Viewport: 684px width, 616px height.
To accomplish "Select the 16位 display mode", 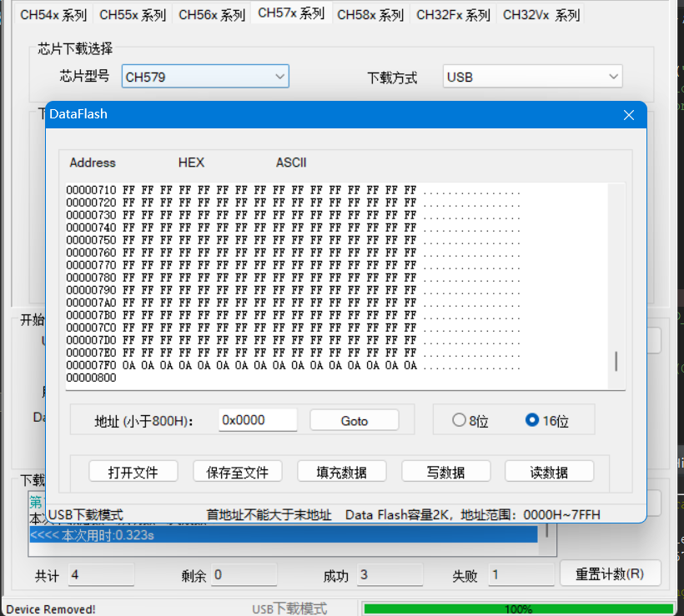I will tap(532, 421).
